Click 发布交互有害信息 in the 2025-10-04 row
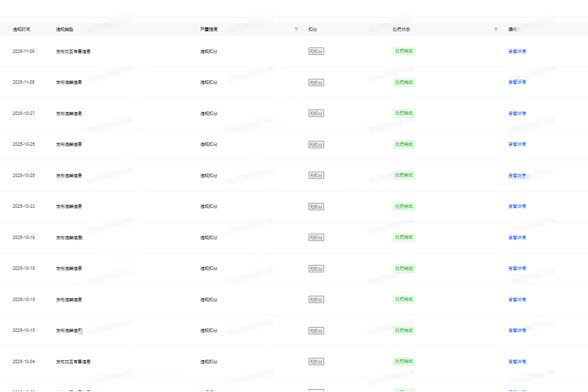Image resolution: width=588 pixels, height=392 pixels. (73, 362)
